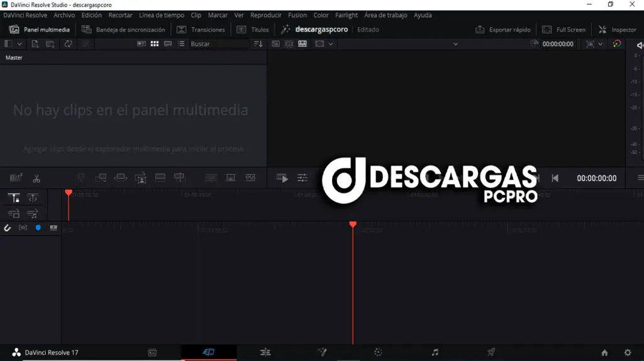Switch media pool to Thumbnail grid view
Viewport: 644px width, 361px height.
pyautogui.click(x=155, y=44)
